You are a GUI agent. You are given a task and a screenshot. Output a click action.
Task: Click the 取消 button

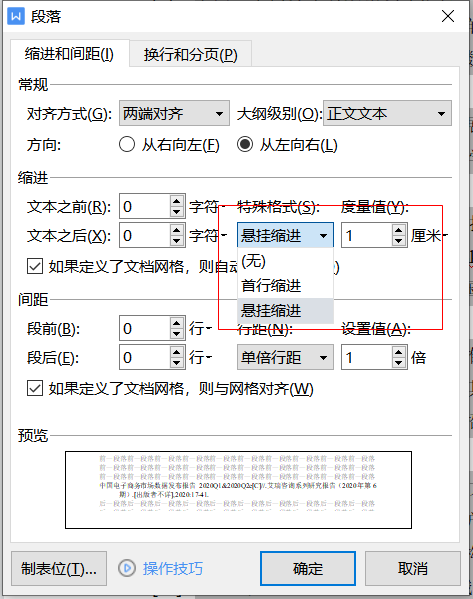(x=413, y=568)
